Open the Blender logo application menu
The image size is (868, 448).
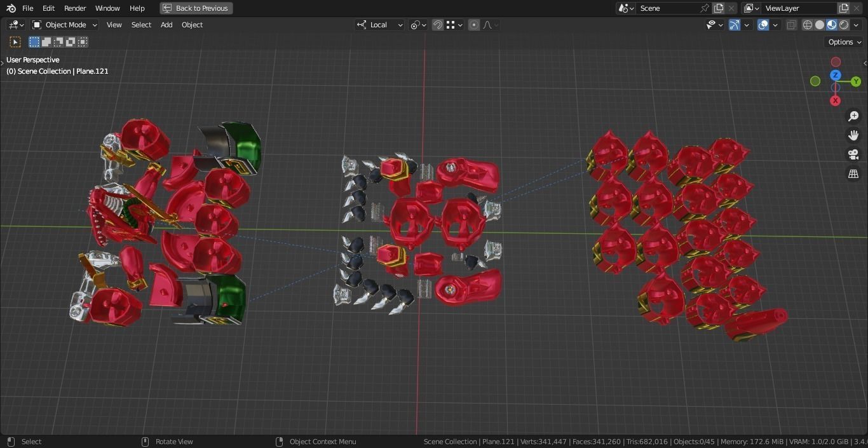(11, 8)
